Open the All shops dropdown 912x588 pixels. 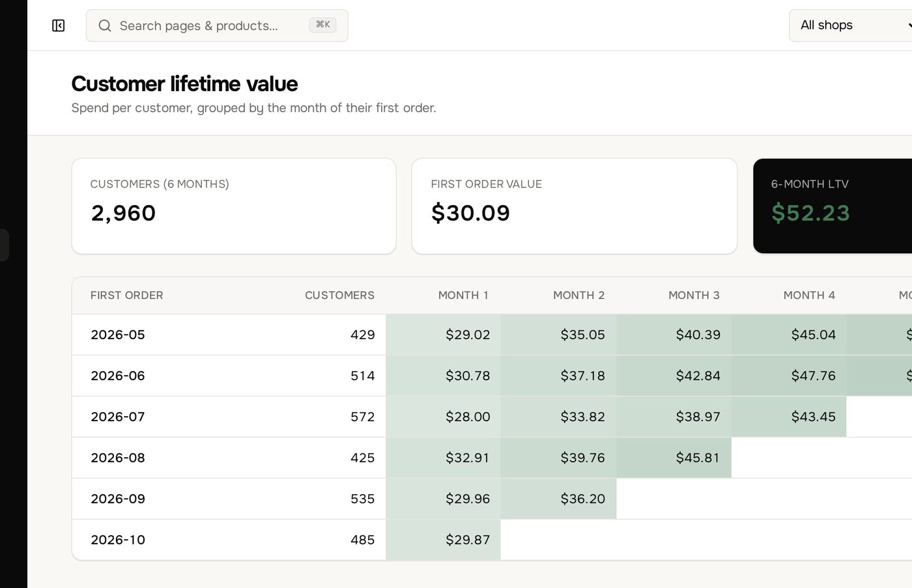(851, 25)
